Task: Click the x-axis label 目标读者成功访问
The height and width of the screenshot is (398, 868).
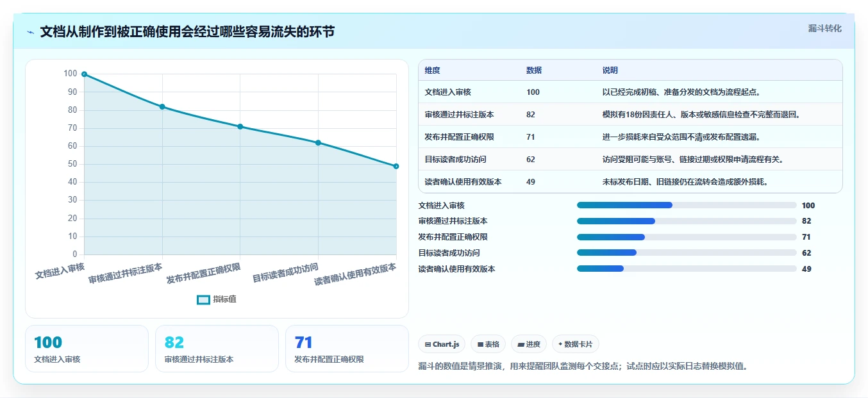Action: (286, 272)
